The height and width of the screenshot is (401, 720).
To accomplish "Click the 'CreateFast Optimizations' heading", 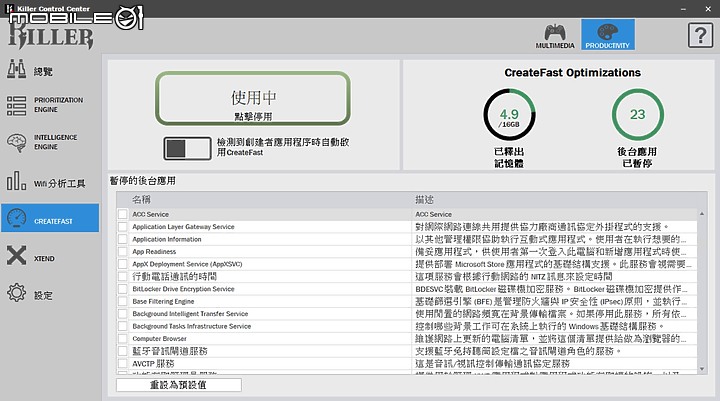I will (x=572, y=73).
